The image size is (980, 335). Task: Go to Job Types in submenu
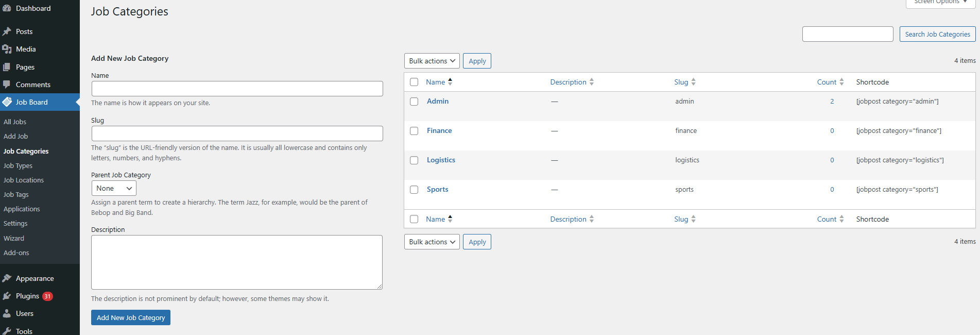pyautogui.click(x=18, y=165)
